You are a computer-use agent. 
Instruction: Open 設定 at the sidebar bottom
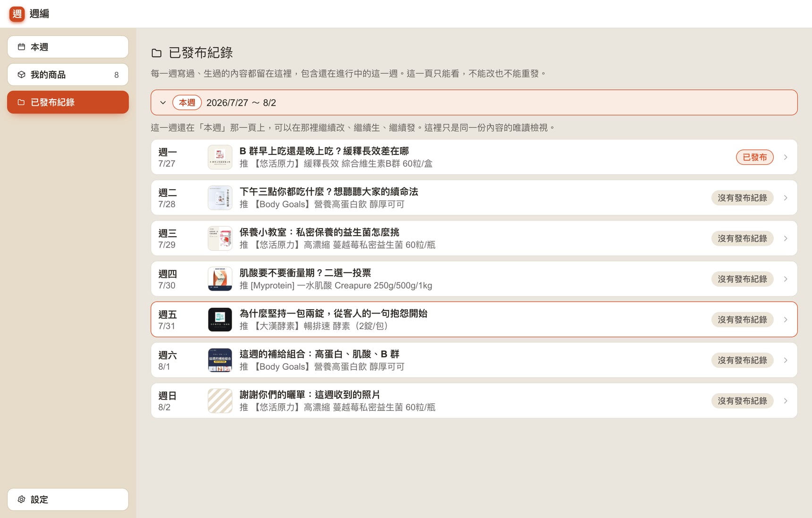pyautogui.click(x=68, y=499)
